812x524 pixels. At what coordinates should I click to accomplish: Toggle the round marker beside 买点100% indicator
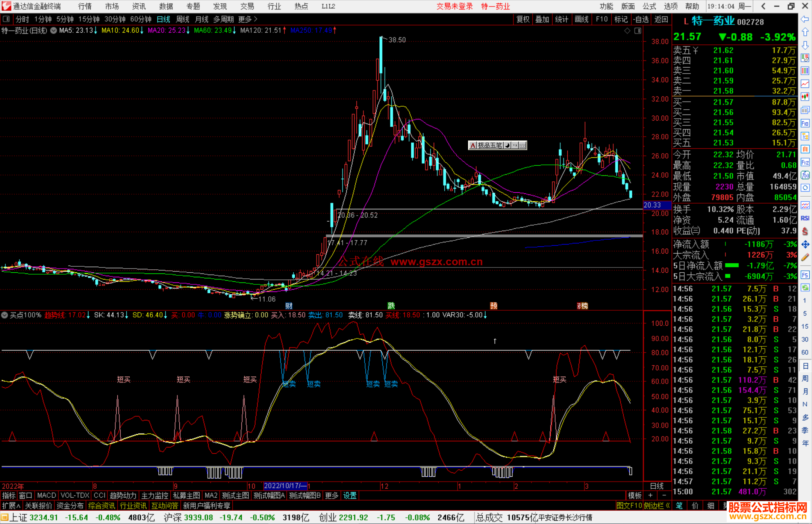5,315
